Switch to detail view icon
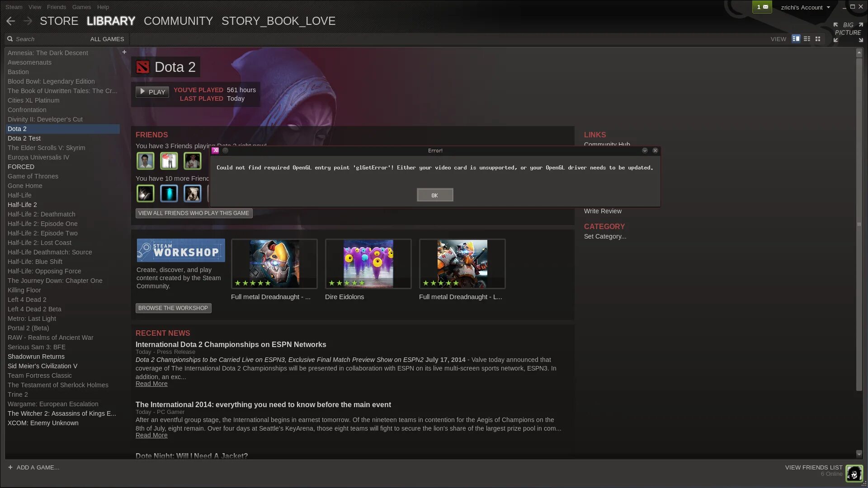 (796, 39)
